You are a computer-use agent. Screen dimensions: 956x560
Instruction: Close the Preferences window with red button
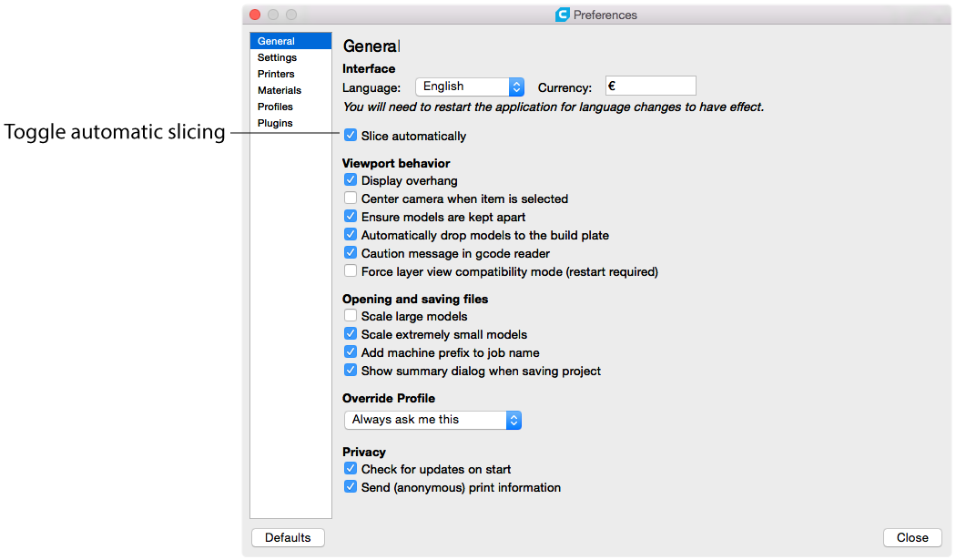[256, 15]
